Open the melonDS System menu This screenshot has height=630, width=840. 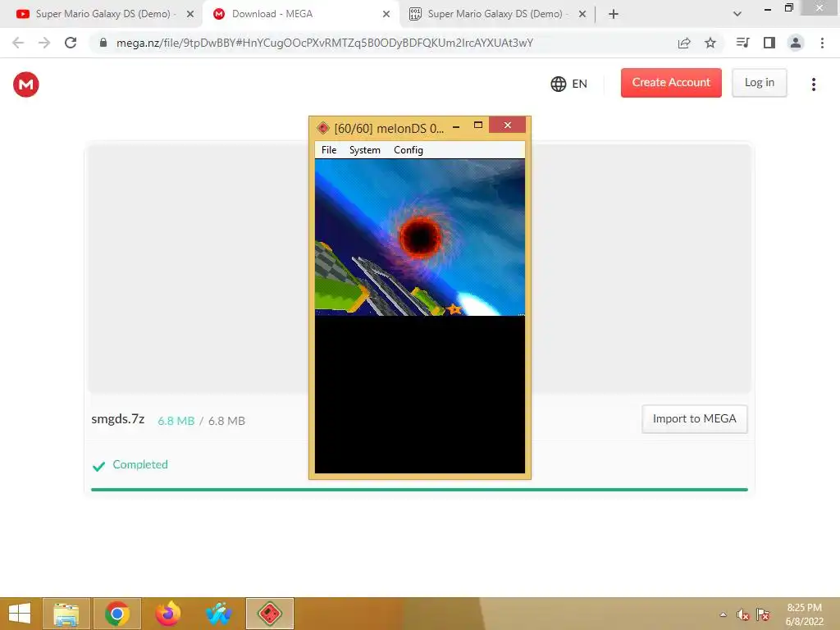(x=365, y=150)
